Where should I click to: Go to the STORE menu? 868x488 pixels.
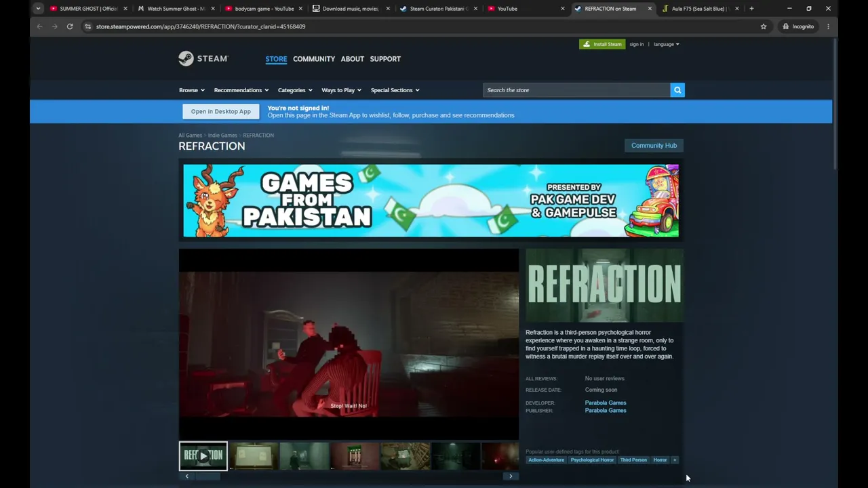click(276, 59)
